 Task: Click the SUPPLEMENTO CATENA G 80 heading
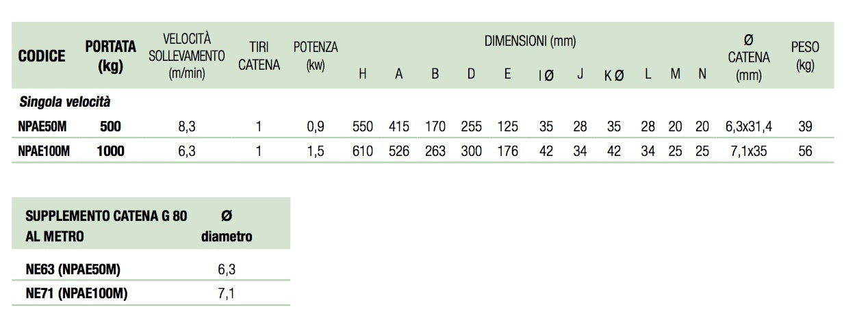pyautogui.click(x=105, y=216)
